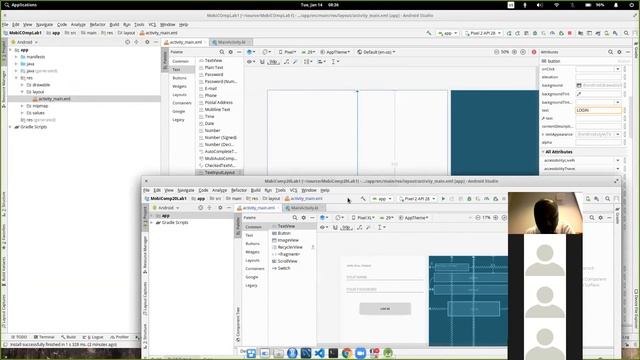640x360 pixels.
Task: Open Google Chrome from the dock
Action: tap(347, 353)
